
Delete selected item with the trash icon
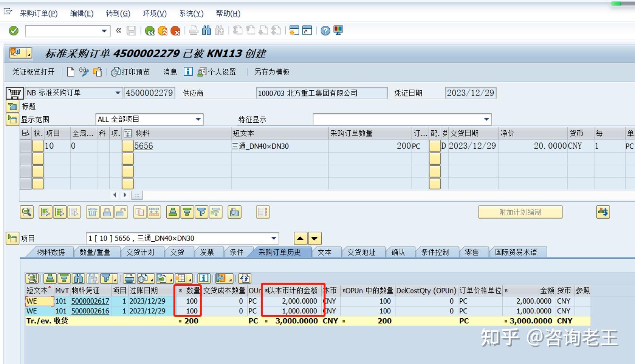click(93, 212)
